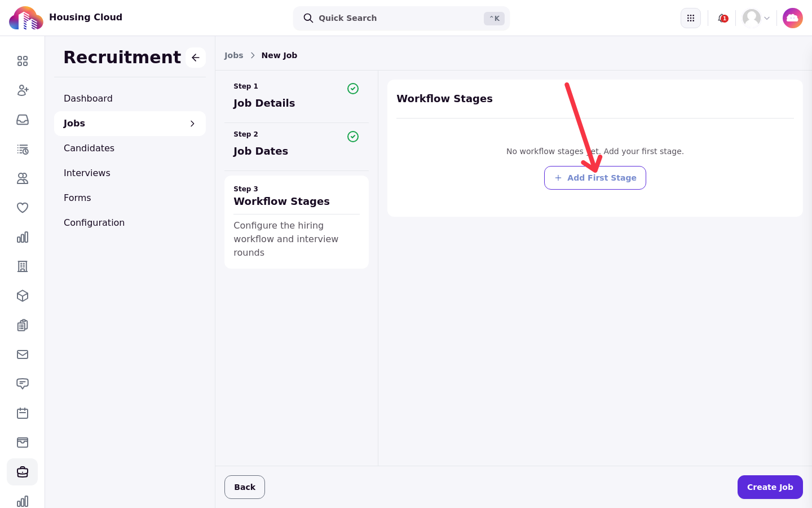The image size is (812, 508).
Task: Click the list-with-clock icon in sidebar
Action: pos(23,149)
